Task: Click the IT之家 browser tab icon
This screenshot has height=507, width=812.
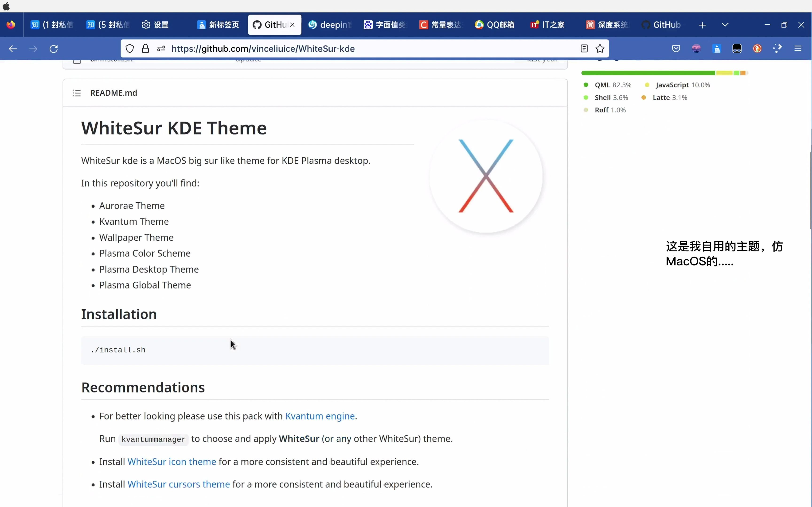Action: (535, 25)
